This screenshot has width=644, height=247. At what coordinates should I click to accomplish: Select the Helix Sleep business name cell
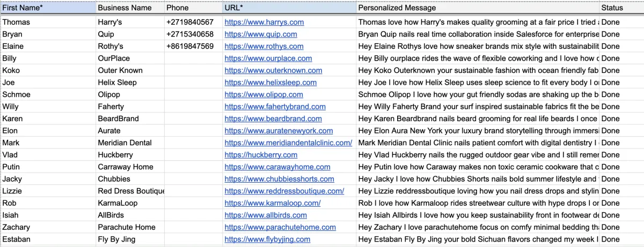pos(130,83)
